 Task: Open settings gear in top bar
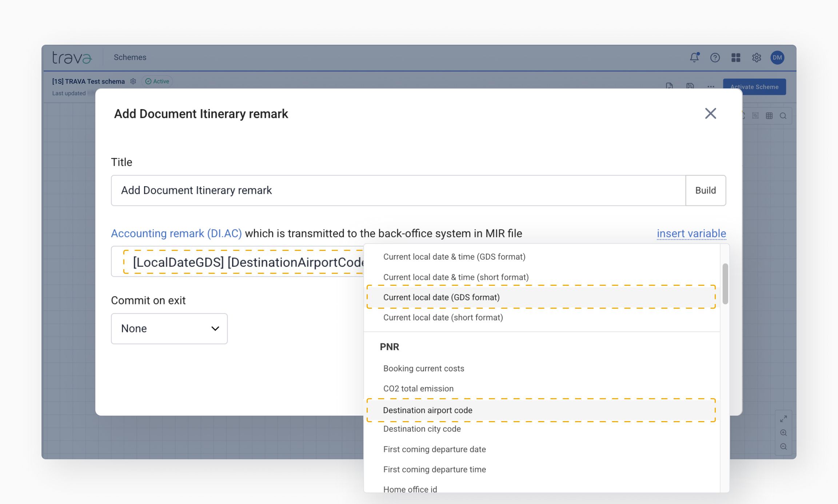tap(757, 57)
